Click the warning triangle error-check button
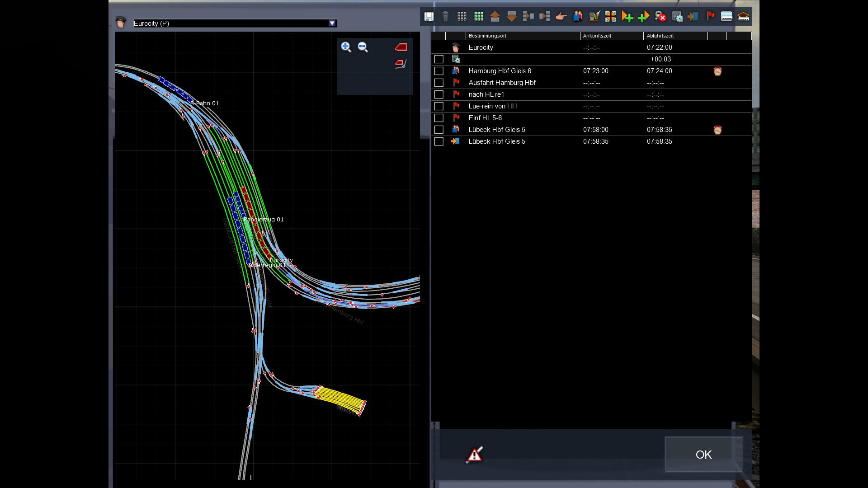 click(x=474, y=455)
